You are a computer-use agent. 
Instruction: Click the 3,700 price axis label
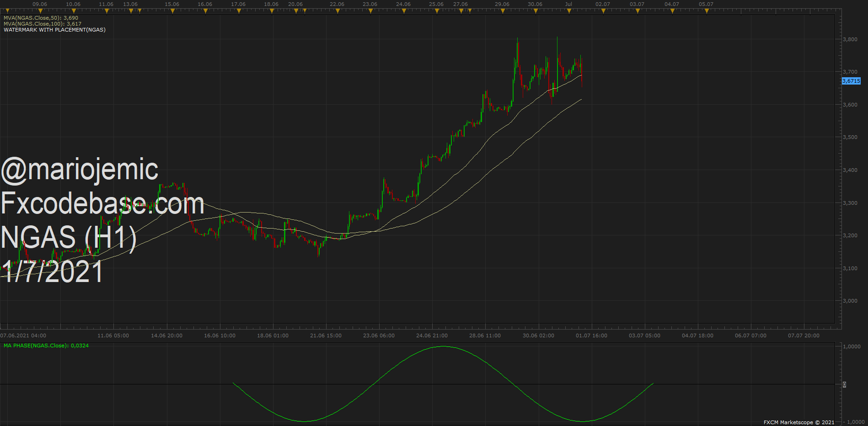(x=850, y=72)
